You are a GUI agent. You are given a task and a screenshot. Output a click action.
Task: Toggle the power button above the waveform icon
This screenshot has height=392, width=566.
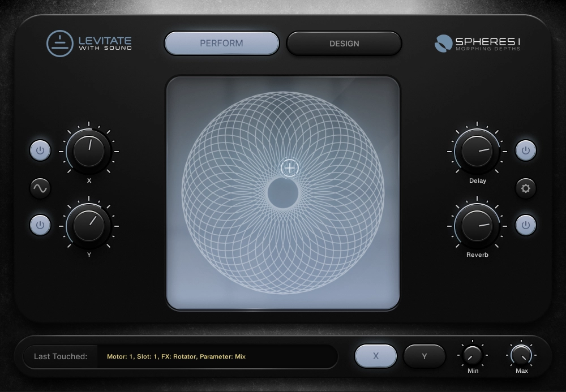tap(40, 151)
